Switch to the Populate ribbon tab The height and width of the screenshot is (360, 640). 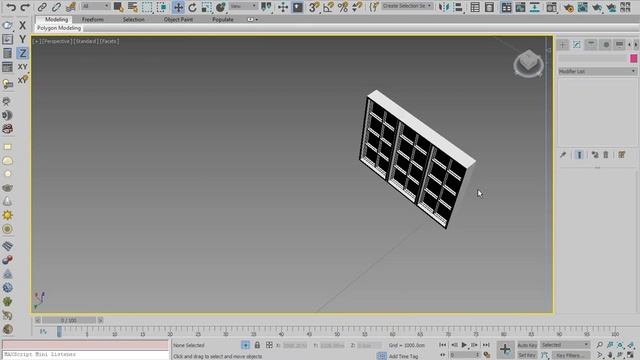223,19
